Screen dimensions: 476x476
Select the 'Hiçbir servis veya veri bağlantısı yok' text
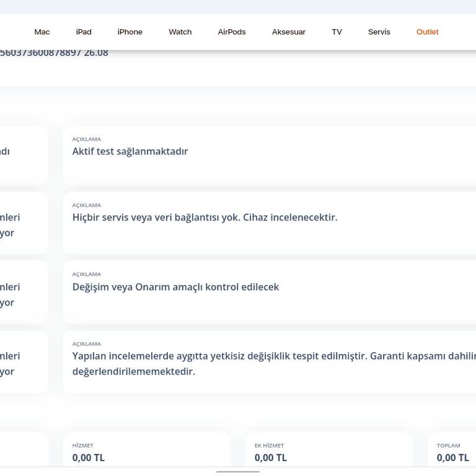[205, 218]
